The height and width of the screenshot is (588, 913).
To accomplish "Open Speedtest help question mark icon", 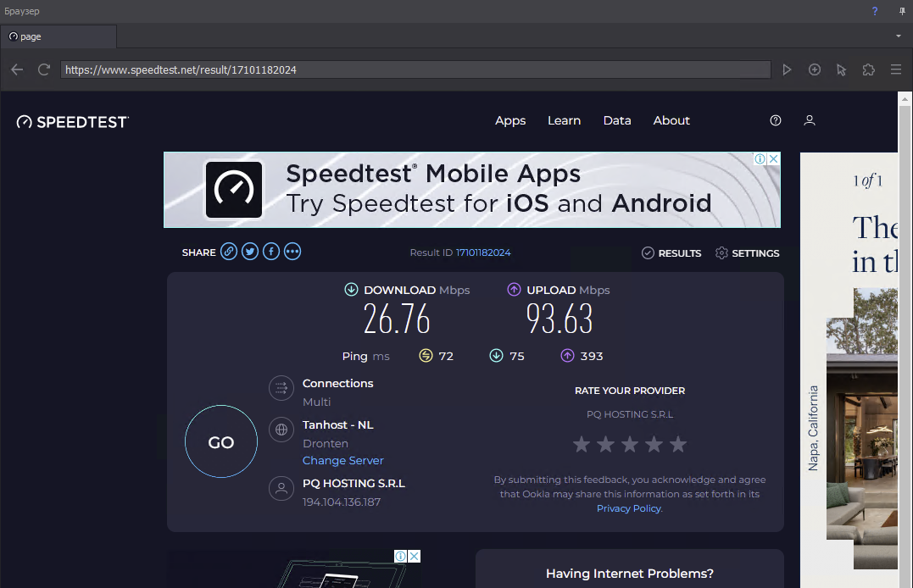I will [x=775, y=120].
